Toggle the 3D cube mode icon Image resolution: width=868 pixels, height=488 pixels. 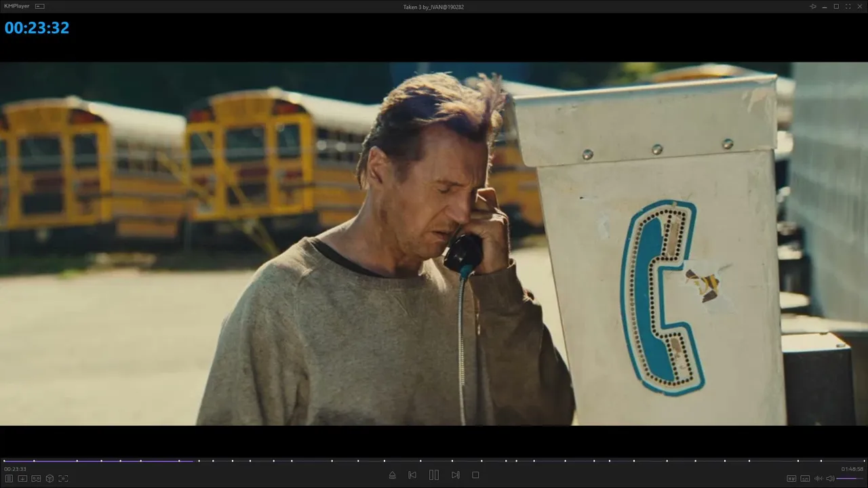point(50,479)
